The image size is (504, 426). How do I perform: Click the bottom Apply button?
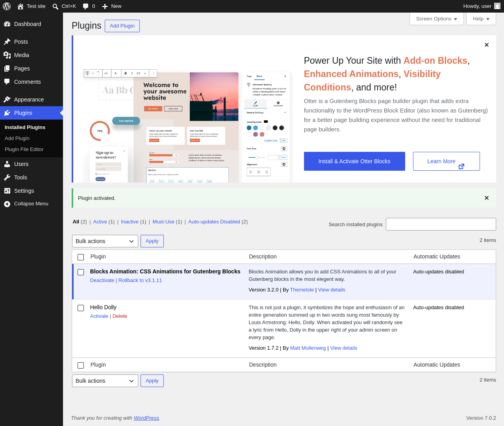152,381
